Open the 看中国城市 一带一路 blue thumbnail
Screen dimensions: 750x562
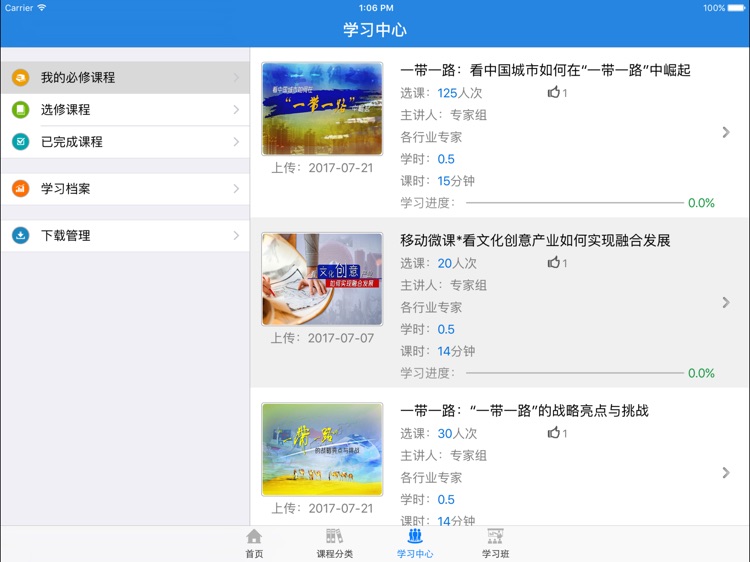(x=322, y=109)
